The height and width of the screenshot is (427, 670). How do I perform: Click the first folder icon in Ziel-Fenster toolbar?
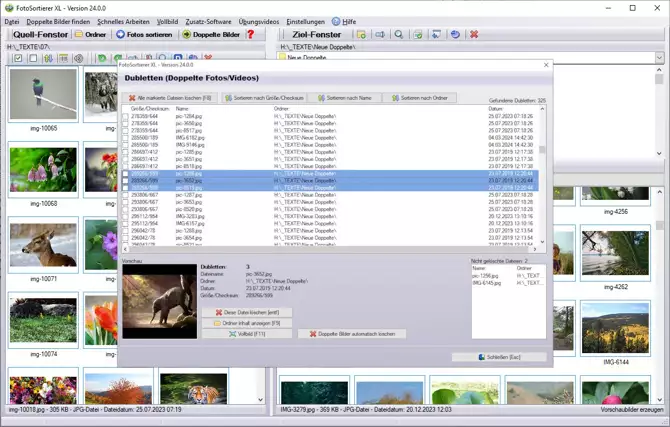361,34
